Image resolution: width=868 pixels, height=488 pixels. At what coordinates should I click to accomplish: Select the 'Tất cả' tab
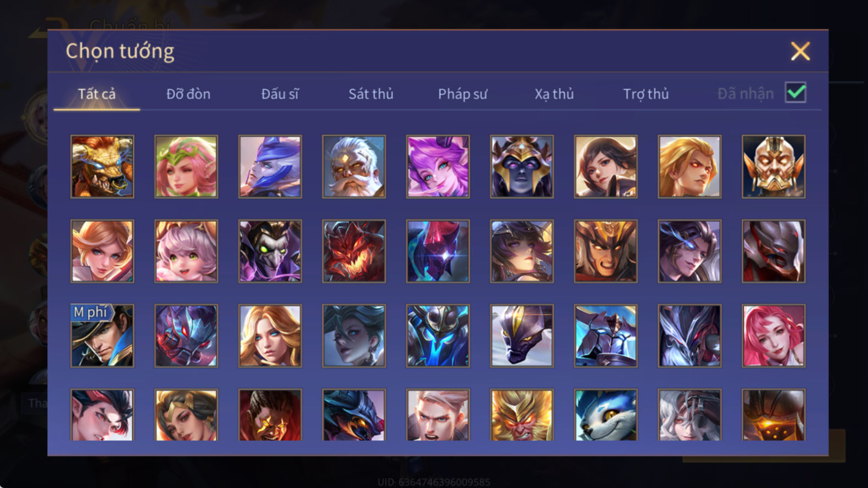click(x=97, y=94)
